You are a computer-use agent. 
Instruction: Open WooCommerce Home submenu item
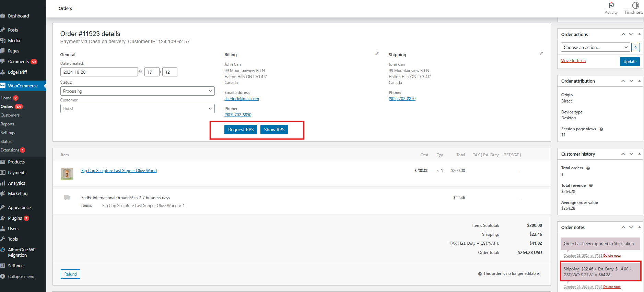pyautogui.click(x=6, y=98)
